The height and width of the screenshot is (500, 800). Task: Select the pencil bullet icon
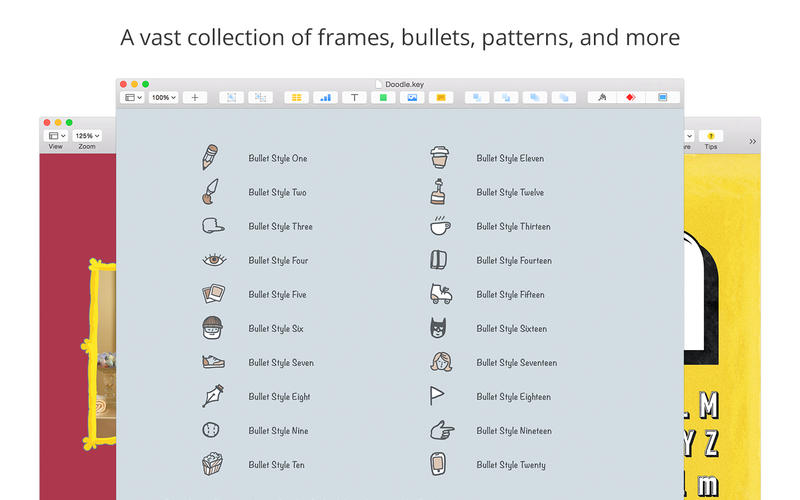(210, 157)
